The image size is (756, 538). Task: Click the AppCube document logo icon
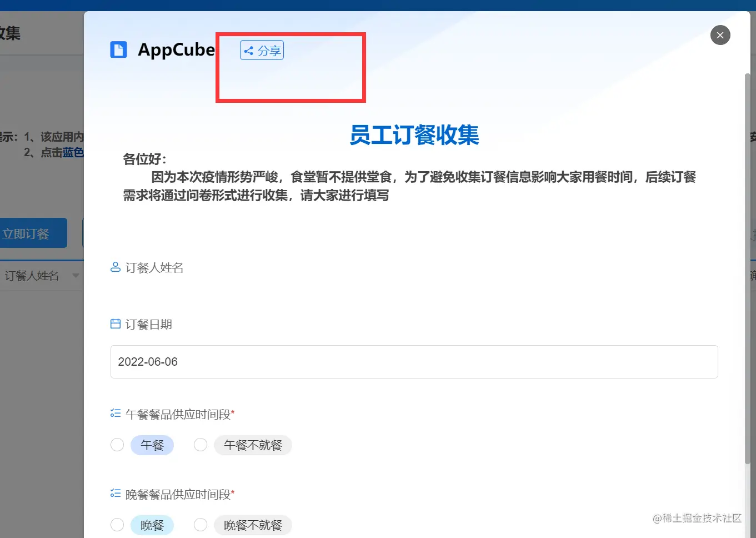[x=118, y=50]
